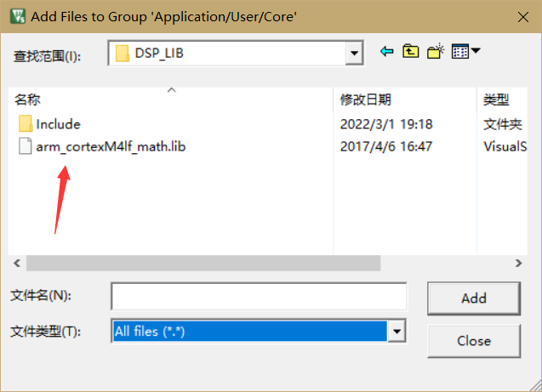
Task: Select the All files (*.*) filter box
Action: click(x=250, y=332)
